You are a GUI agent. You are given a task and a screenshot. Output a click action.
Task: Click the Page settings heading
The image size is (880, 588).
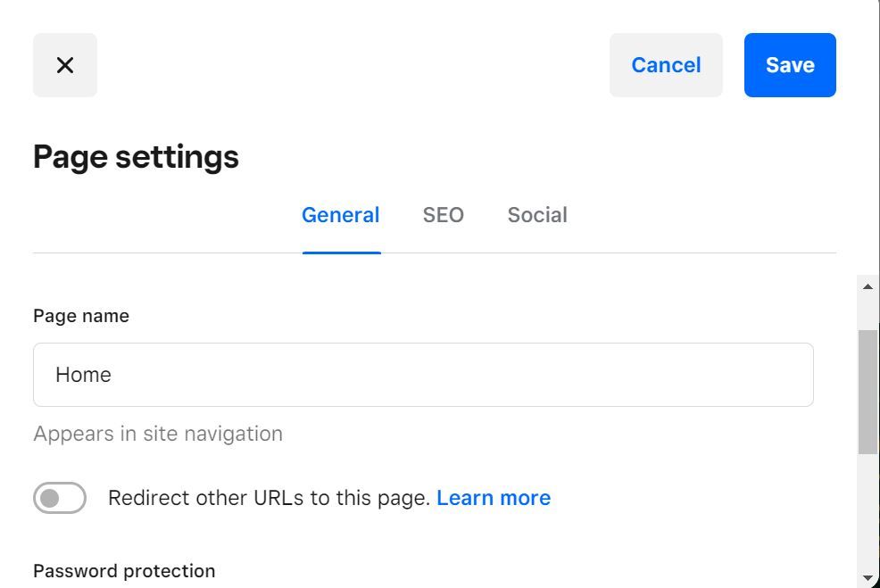point(136,156)
